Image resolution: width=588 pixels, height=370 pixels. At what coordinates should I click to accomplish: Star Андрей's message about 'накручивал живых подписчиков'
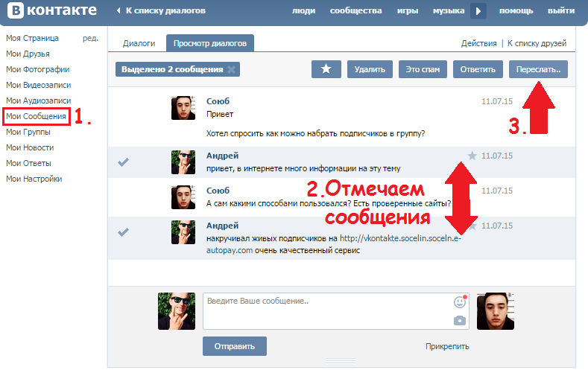[x=472, y=226]
